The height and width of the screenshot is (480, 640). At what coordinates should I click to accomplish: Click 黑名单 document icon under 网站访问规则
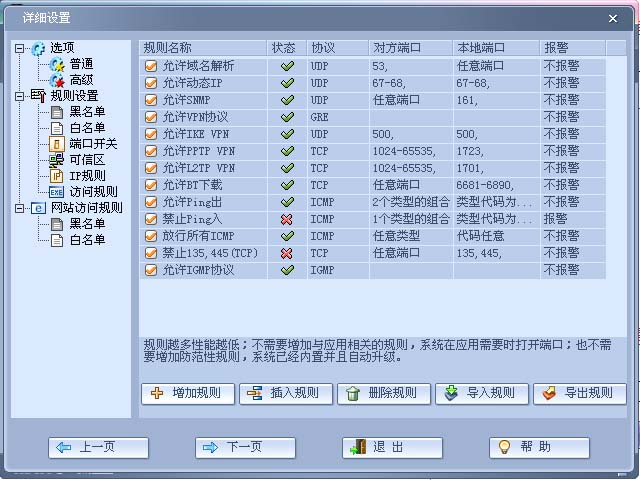point(57,224)
